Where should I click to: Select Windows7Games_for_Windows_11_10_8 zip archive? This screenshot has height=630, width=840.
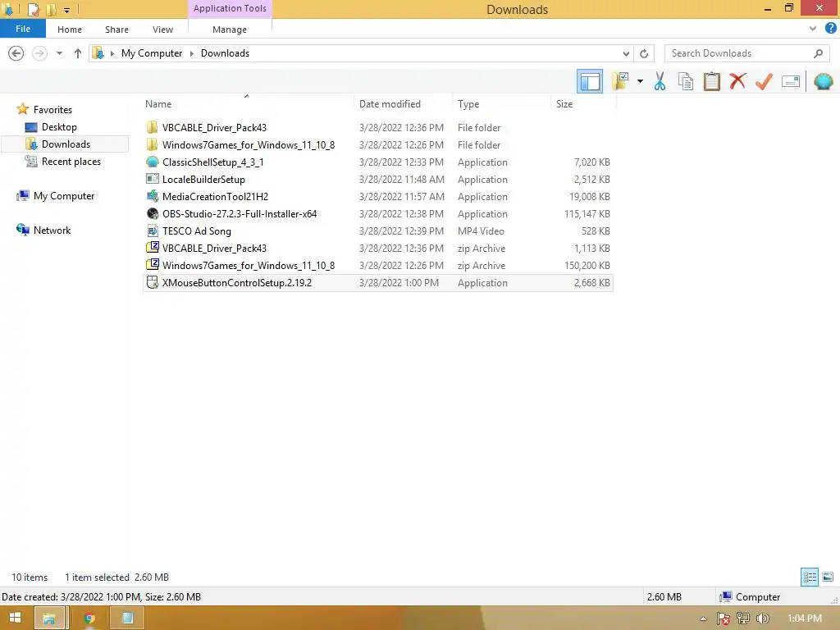(378, 265)
